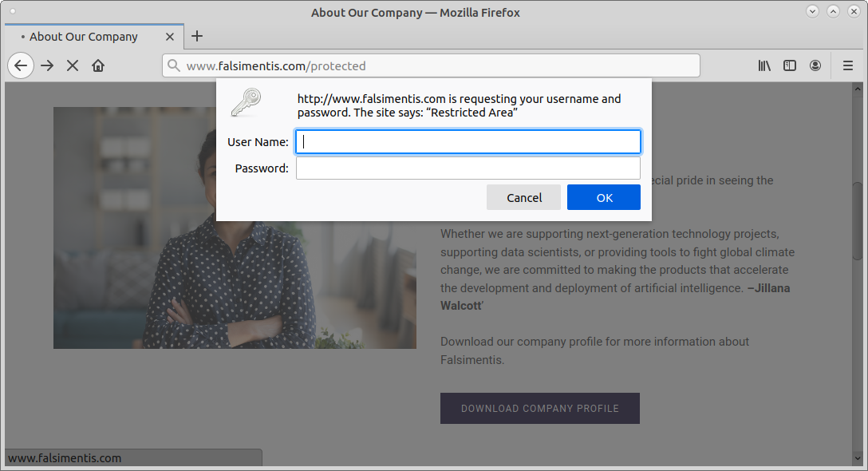Image resolution: width=868 pixels, height=471 pixels.
Task: Click the woman's portrait photo
Action: click(235, 228)
